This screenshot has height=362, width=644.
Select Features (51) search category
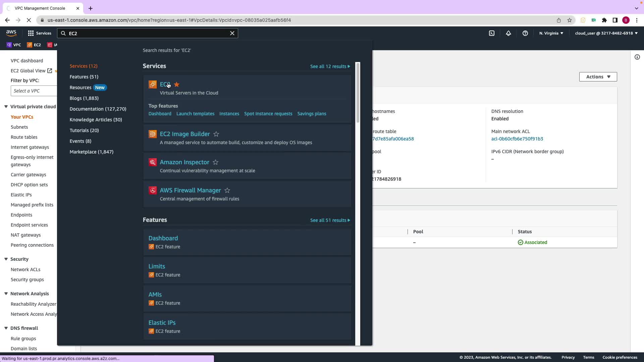pyautogui.click(x=84, y=77)
